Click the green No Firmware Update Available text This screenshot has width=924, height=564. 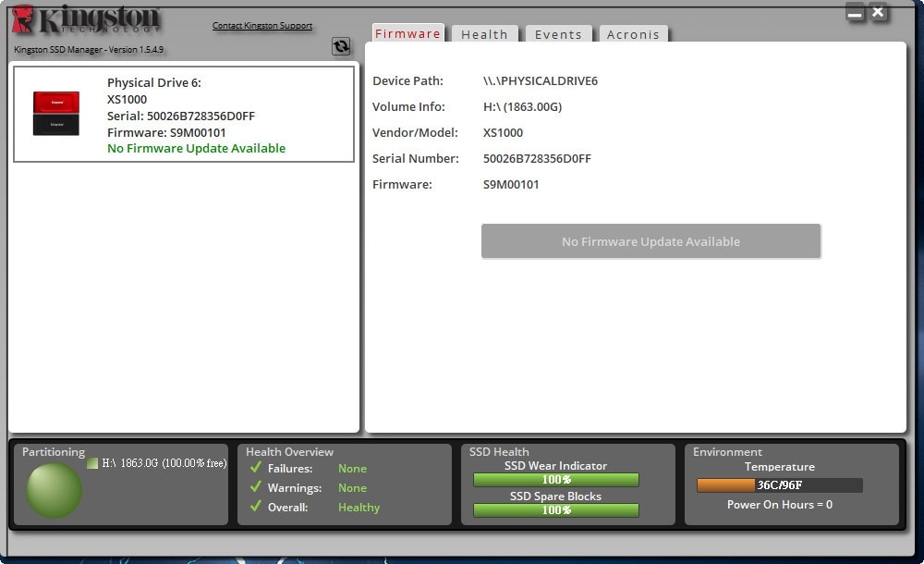pyautogui.click(x=196, y=148)
